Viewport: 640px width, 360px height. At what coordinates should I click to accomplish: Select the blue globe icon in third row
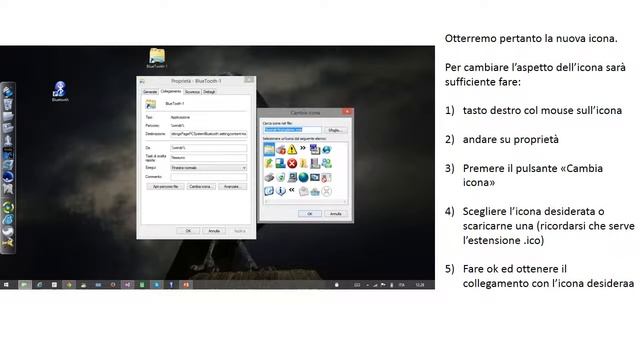(303, 177)
